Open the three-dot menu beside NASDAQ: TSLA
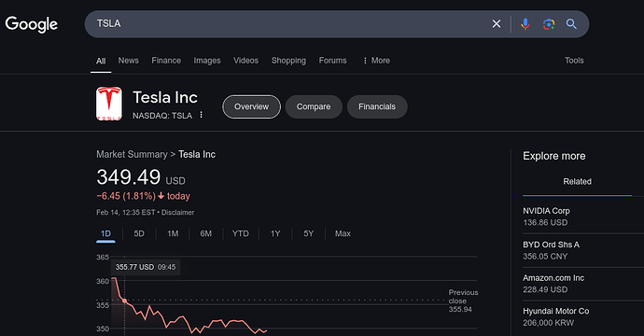The image size is (644, 336). (201, 115)
